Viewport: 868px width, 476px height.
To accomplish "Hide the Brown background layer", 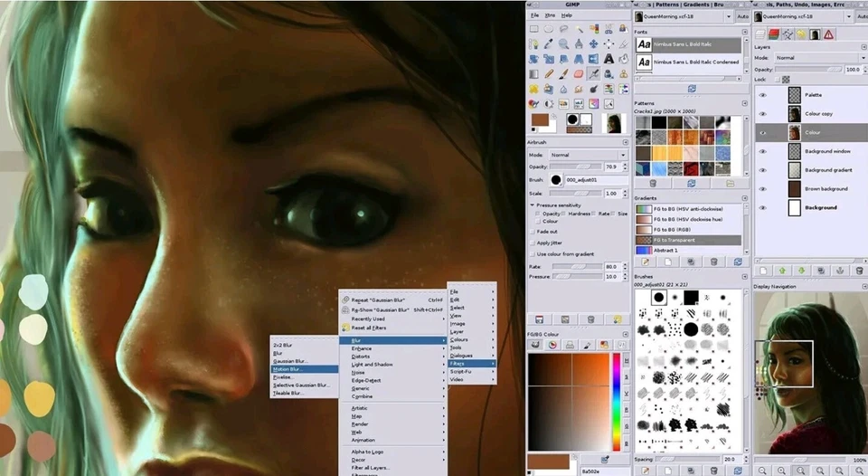I will [763, 189].
